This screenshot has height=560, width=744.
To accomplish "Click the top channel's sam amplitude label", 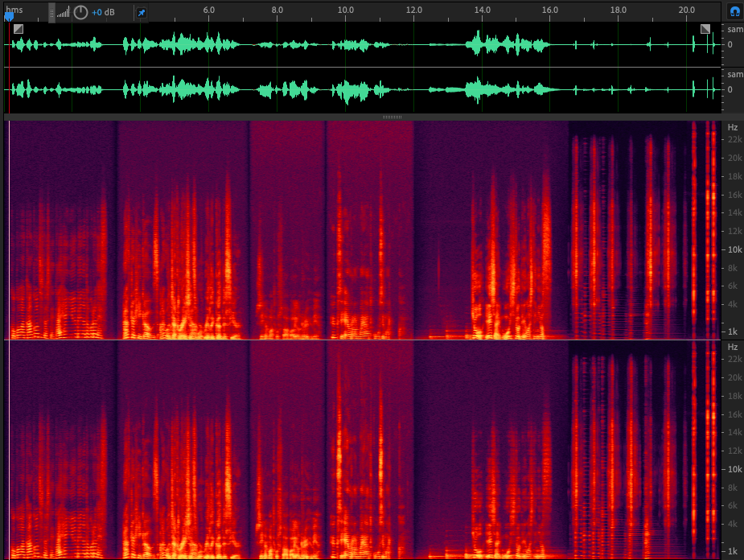I will tap(735, 29).
